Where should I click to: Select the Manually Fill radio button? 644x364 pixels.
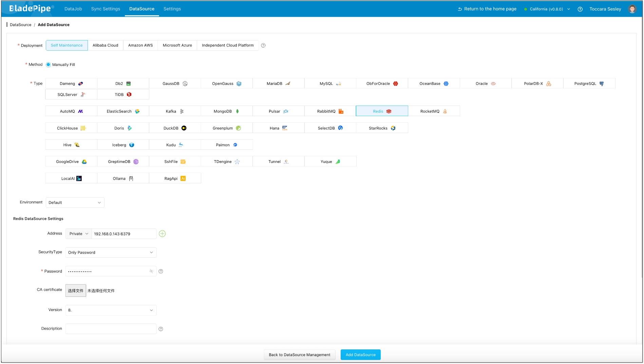(x=49, y=65)
